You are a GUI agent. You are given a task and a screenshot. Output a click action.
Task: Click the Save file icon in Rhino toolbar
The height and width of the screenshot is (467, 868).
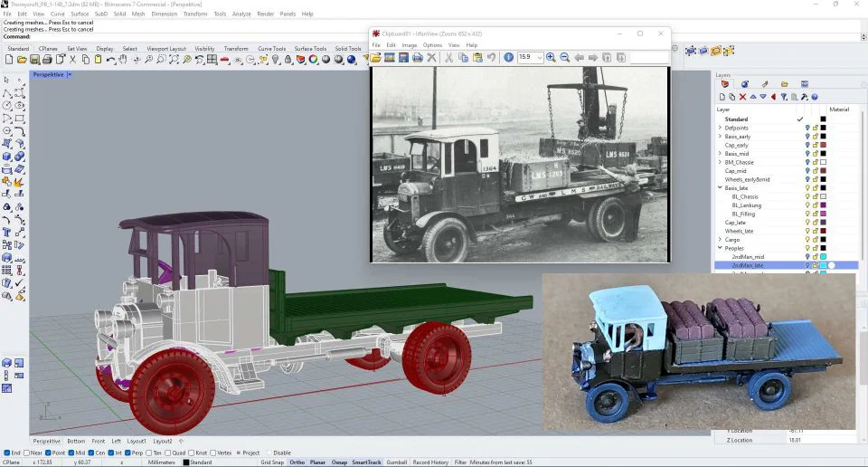coord(34,60)
